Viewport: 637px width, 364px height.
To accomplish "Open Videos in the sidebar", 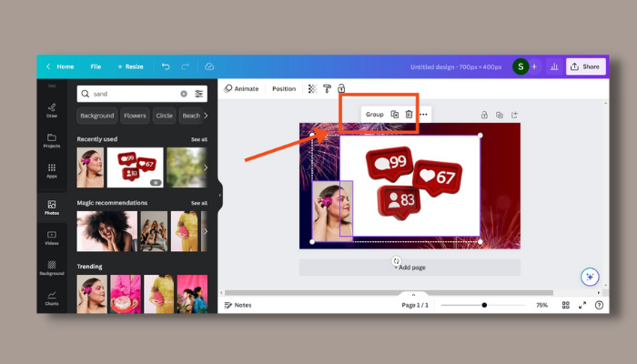I will click(x=52, y=238).
